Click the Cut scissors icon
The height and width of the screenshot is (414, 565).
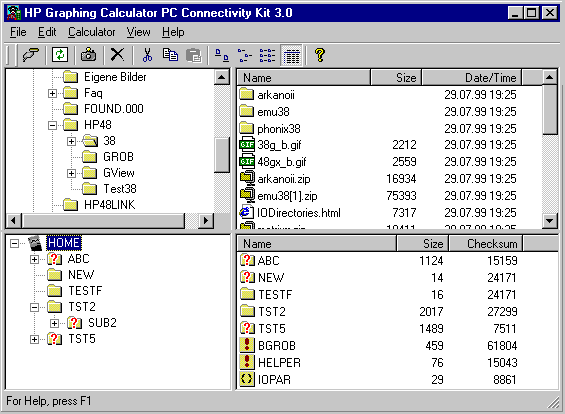147,55
